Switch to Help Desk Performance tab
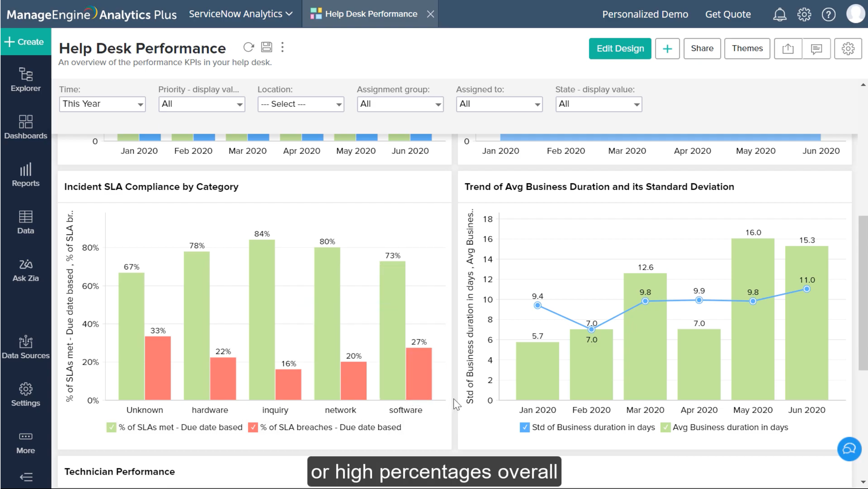Viewport: 868px width, 489px height. click(371, 14)
